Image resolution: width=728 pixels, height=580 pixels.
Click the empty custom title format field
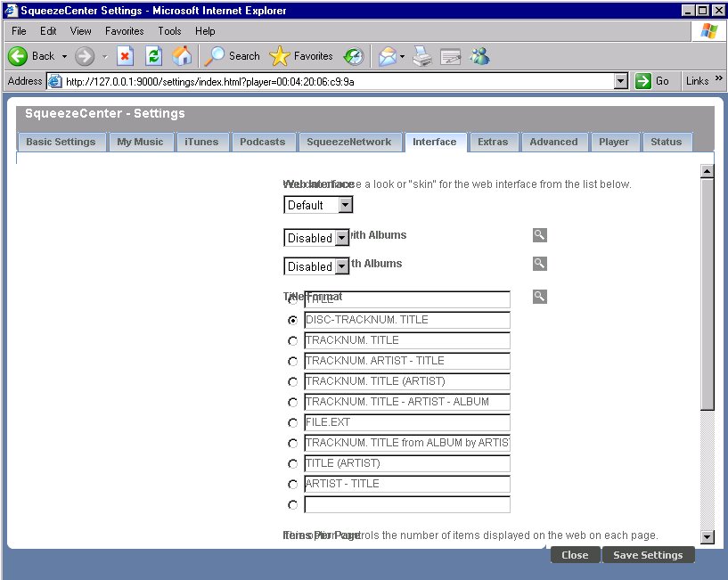[x=407, y=505]
